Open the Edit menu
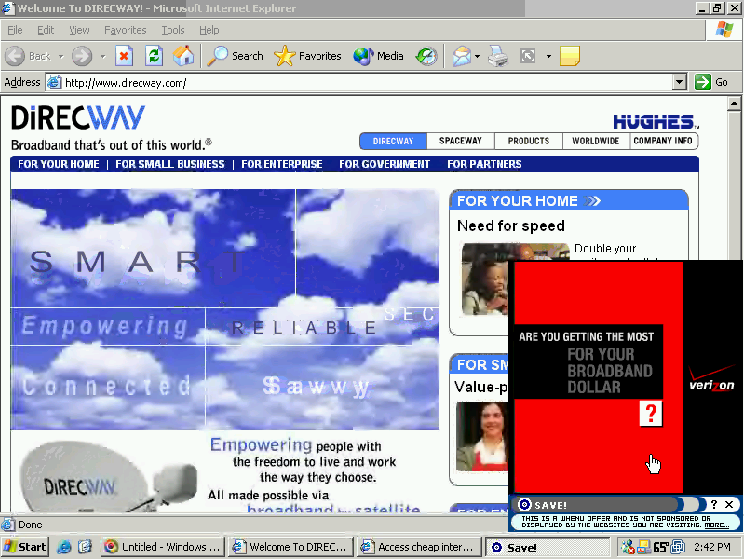The image size is (744, 559). [46, 30]
